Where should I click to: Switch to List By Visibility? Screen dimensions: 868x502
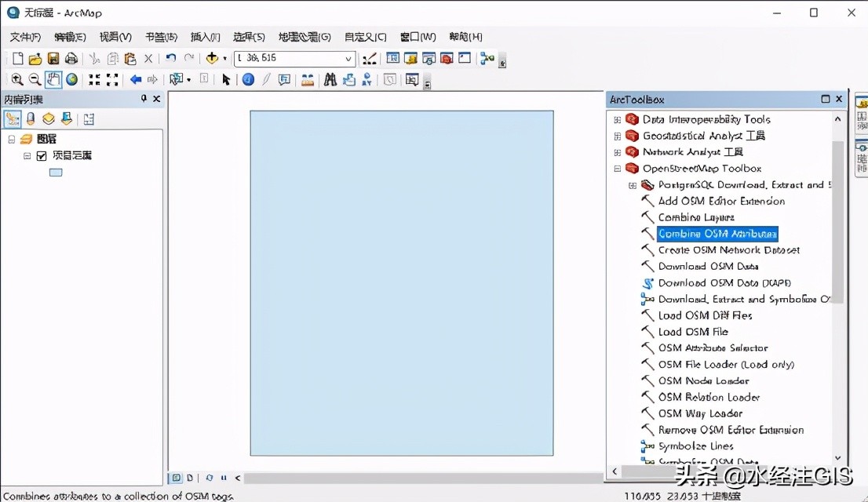pyautogui.click(x=49, y=119)
